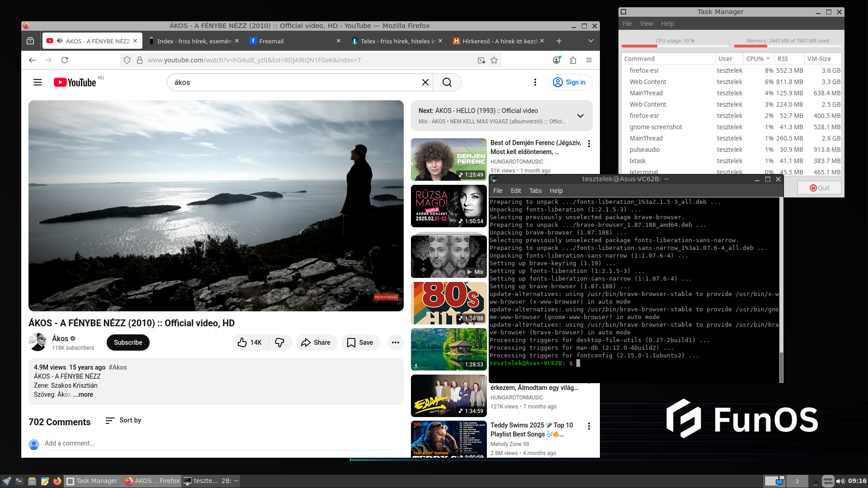Click the thumbs down dislike icon

tap(279, 343)
